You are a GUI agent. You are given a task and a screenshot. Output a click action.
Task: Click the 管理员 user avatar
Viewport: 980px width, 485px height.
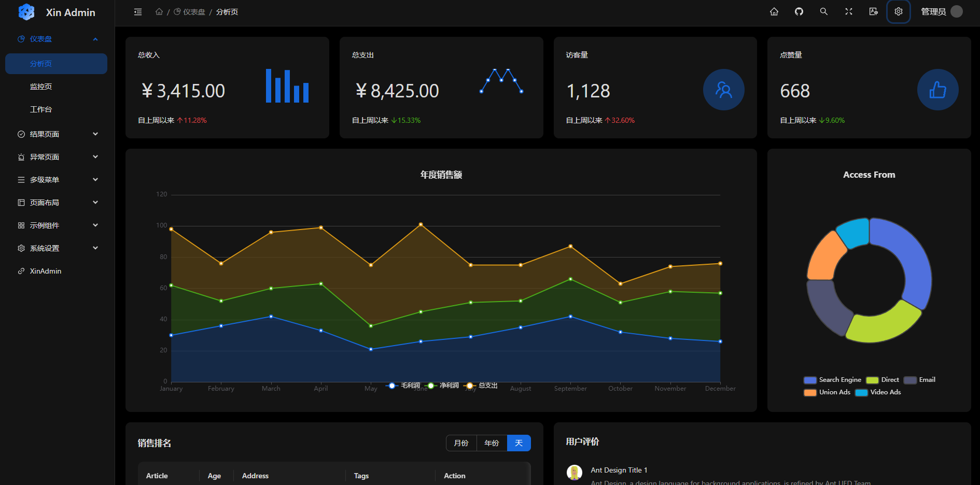pos(957,12)
